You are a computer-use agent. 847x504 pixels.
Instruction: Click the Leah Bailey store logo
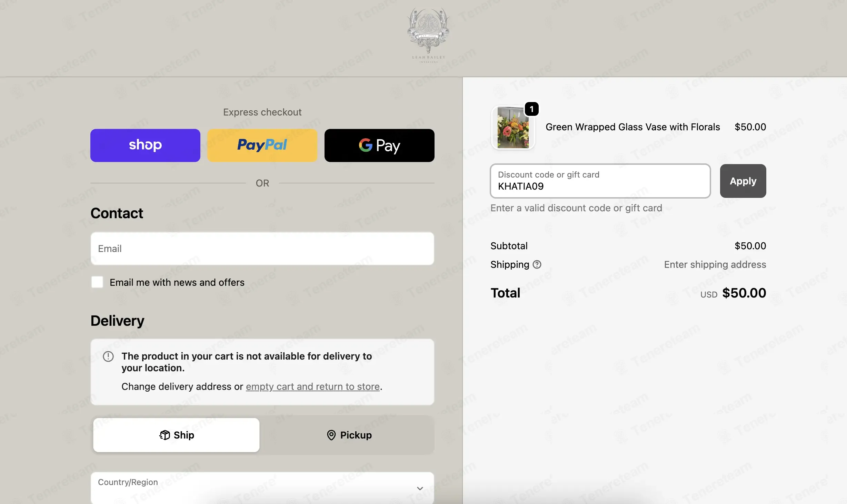(x=428, y=36)
